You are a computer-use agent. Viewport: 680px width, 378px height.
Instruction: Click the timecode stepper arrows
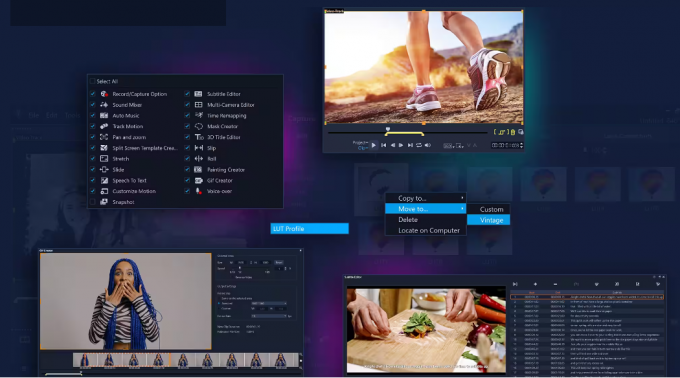(521, 145)
